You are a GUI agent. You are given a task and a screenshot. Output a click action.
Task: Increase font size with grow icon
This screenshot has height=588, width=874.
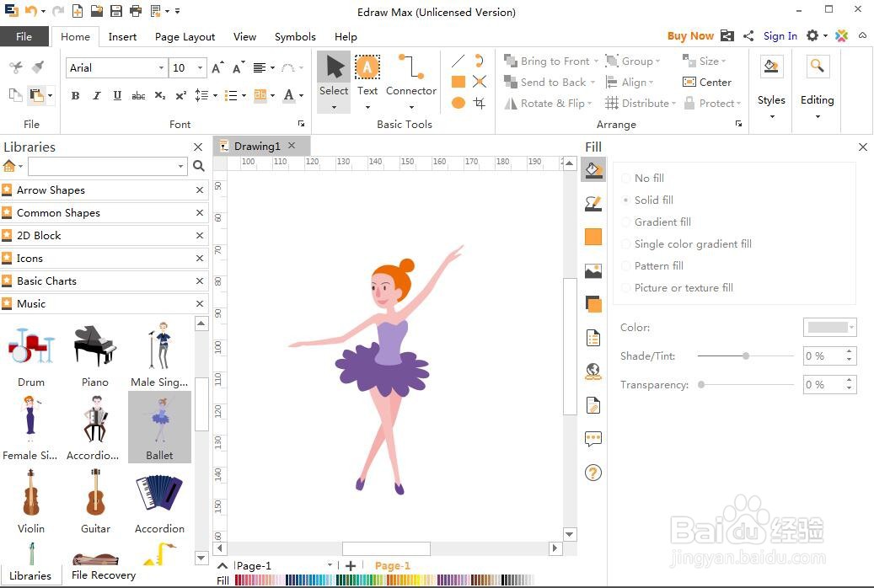click(218, 67)
